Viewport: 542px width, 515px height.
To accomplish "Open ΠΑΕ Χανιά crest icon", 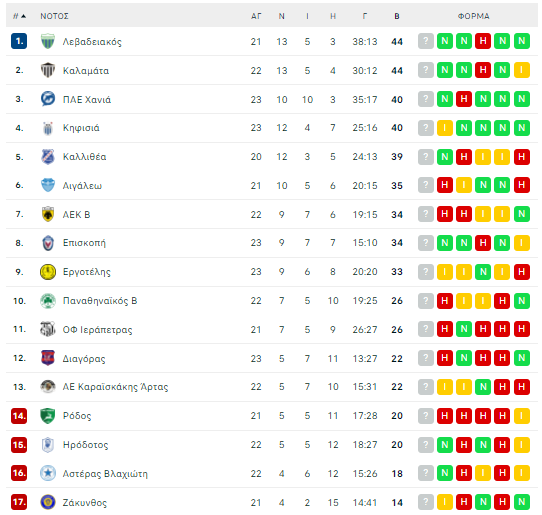I will [48, 99].
